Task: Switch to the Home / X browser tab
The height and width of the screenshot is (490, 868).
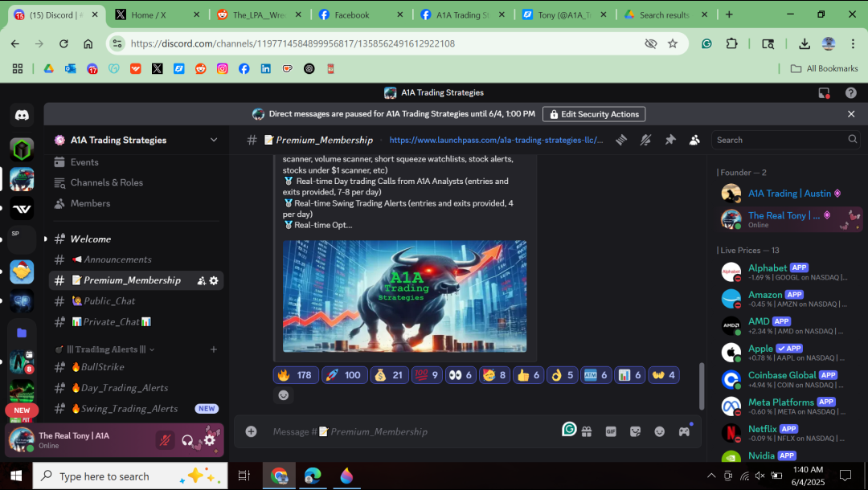Action: (x=157, y=15)
